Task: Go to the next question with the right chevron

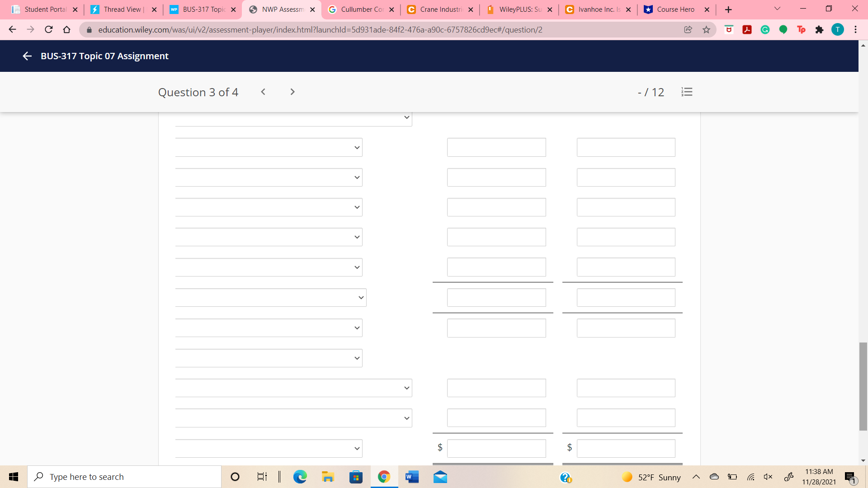Action: tap(292, 92)
